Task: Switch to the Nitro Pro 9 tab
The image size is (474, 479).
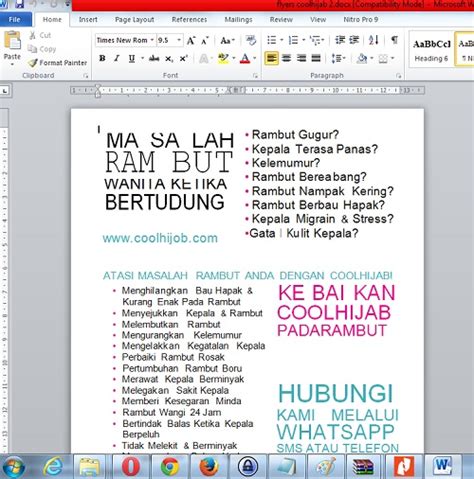Action: (361, 20)
